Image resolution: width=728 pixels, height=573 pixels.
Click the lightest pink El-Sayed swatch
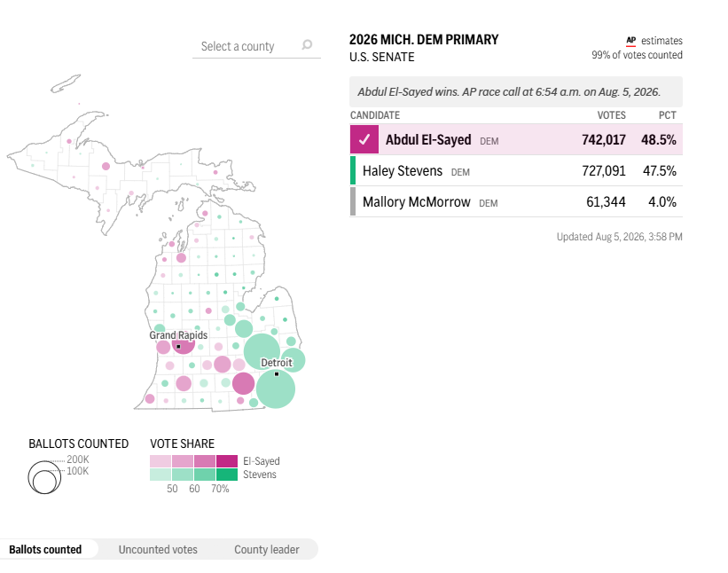(x=160, y=461)
